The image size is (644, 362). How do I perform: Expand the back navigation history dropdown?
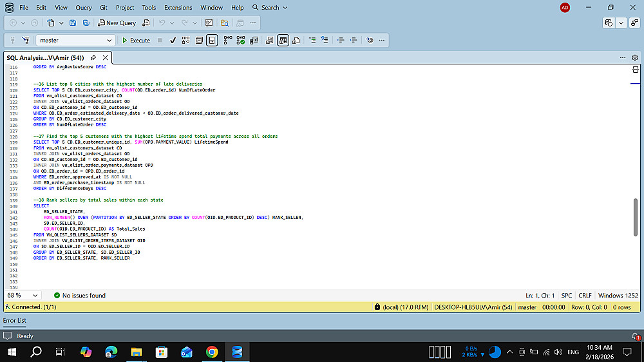pos(23,23)
